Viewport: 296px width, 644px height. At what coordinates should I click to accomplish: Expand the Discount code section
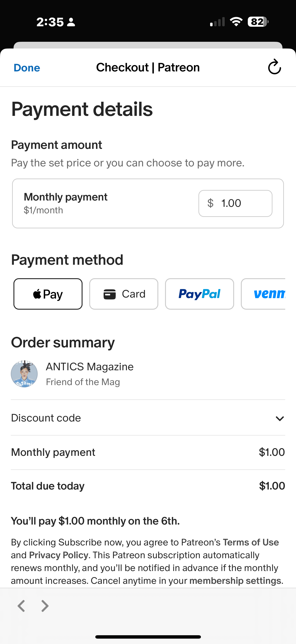(148, 418)
